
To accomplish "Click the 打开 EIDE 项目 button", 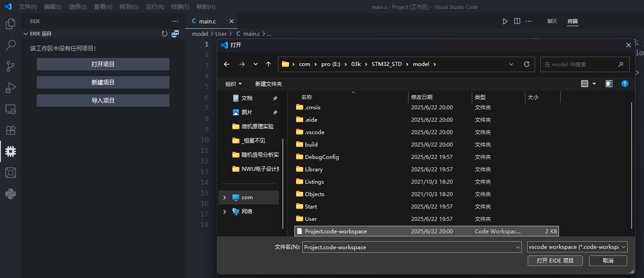I will click(555, 261).
